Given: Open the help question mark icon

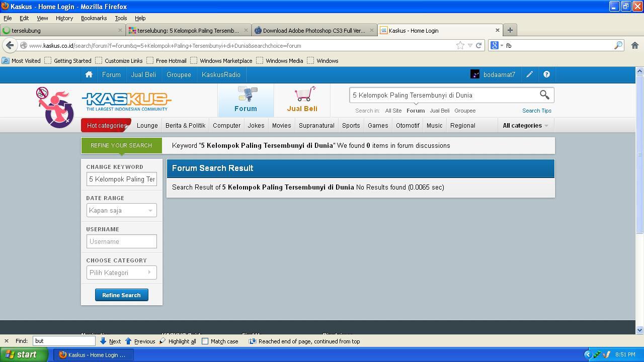Looking at the screenshot, I should coord(546,74).
